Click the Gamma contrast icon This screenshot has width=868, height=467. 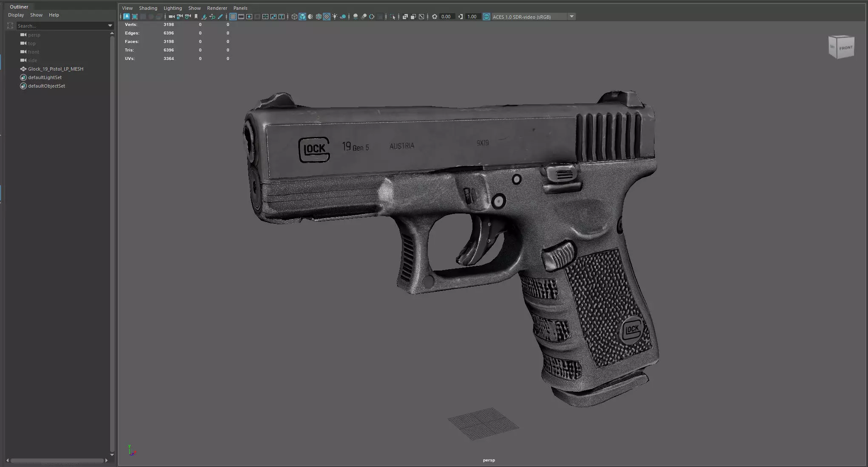tap(461, 17)
